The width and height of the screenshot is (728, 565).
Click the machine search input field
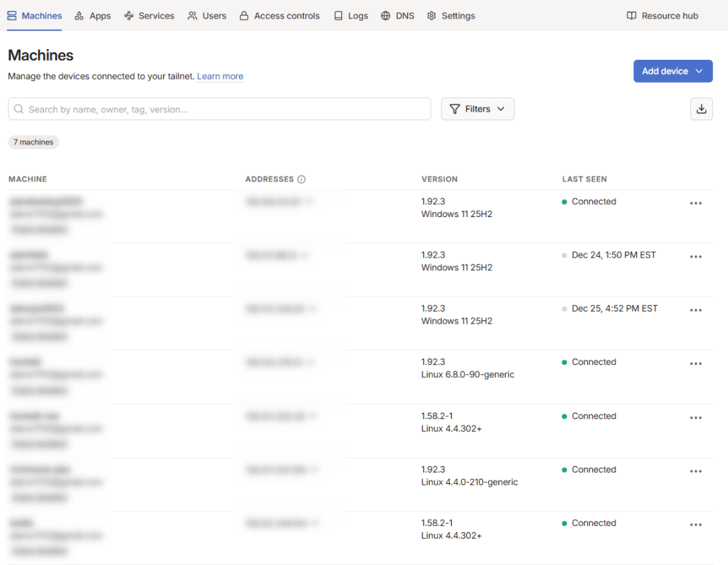tap(219, 109)
